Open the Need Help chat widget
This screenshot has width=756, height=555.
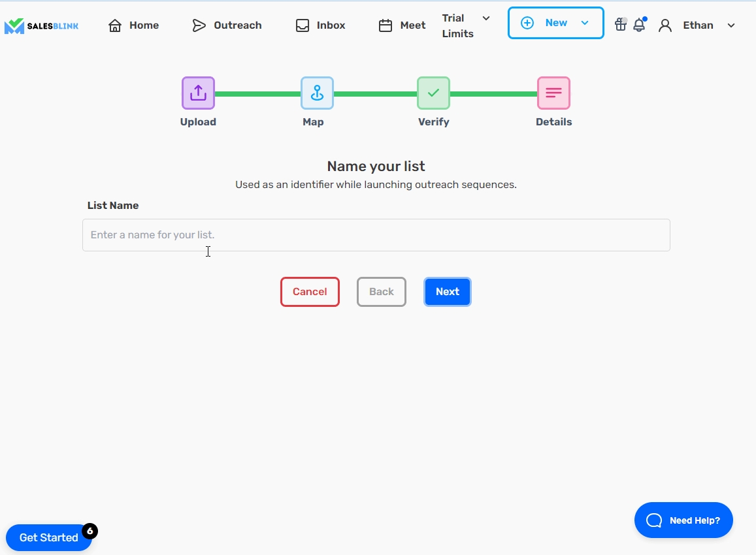pos(683,520)
